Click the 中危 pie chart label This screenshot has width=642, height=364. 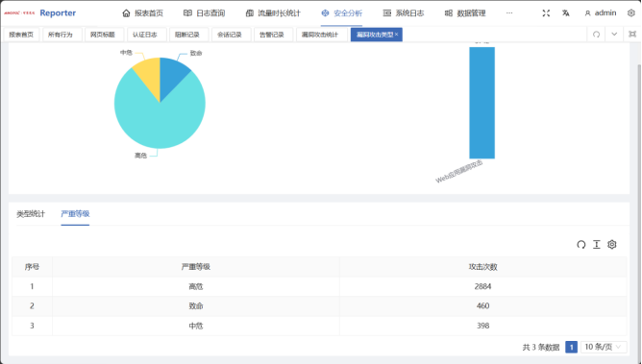126,53
